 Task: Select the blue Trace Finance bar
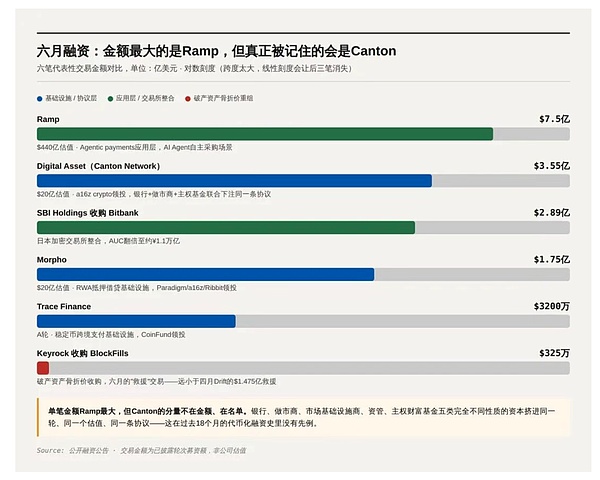click(x=136, y=321)
